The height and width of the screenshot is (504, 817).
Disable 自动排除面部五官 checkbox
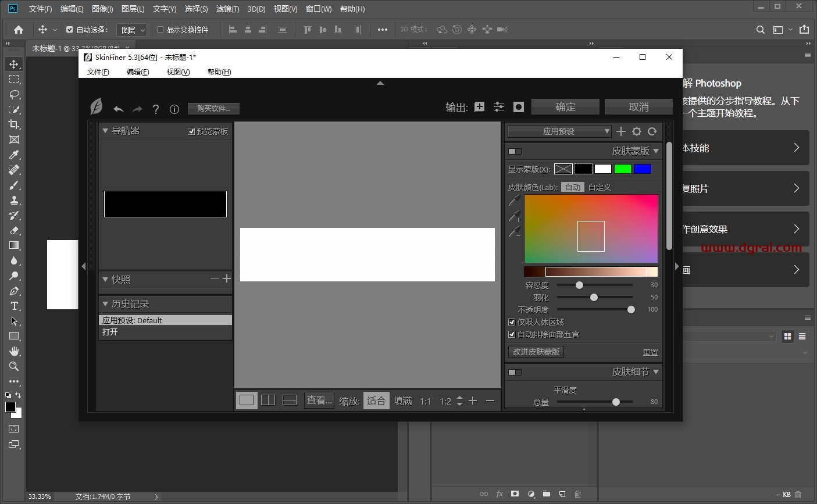512,334
